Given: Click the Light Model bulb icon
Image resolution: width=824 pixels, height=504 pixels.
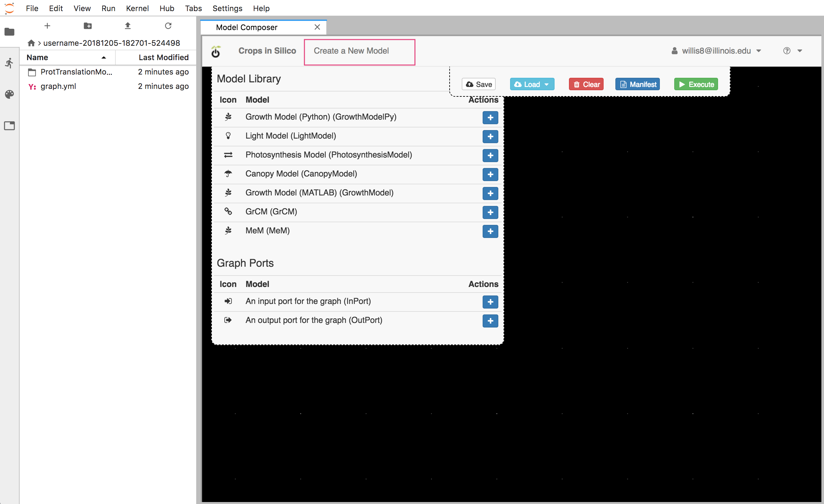Looking at the screenshot, I should (x=228, y=136).
